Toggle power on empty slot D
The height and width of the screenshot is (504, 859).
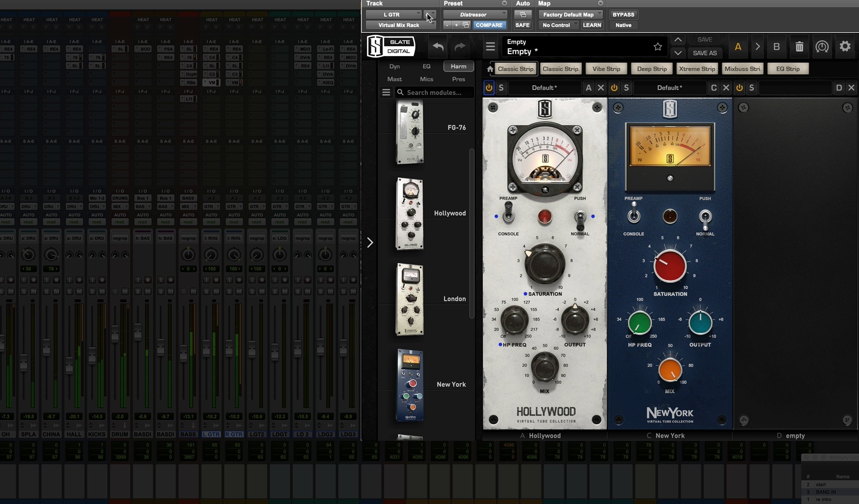pyautogui.click(x=739, y=87)
